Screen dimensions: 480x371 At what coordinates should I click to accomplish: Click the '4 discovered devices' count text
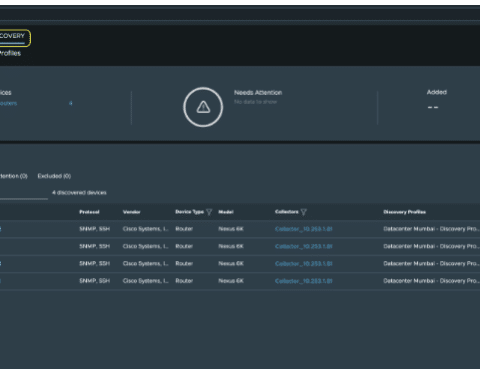(79, 193)
